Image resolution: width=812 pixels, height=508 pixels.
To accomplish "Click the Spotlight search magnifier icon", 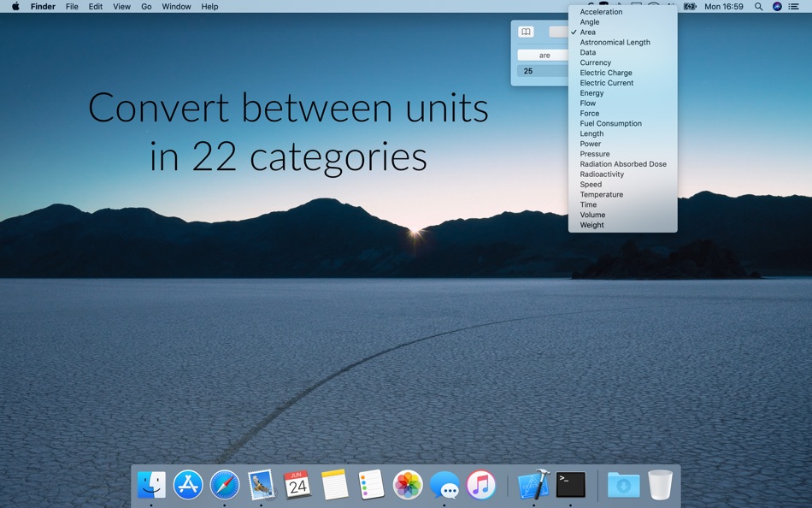I will 758,7.
